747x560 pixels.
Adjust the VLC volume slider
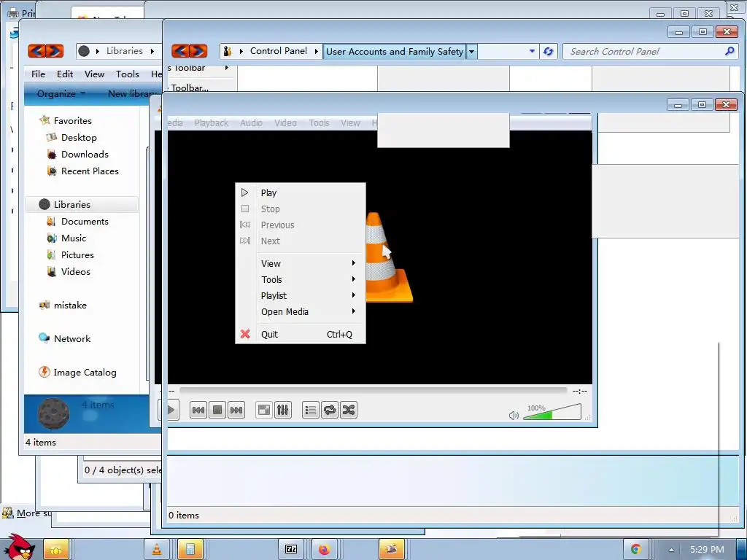(x=552, y=413)
